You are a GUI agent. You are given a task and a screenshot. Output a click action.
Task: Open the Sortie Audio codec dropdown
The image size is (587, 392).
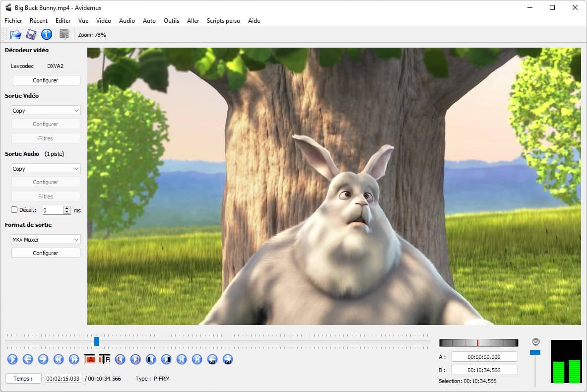(x=46, y=169)
